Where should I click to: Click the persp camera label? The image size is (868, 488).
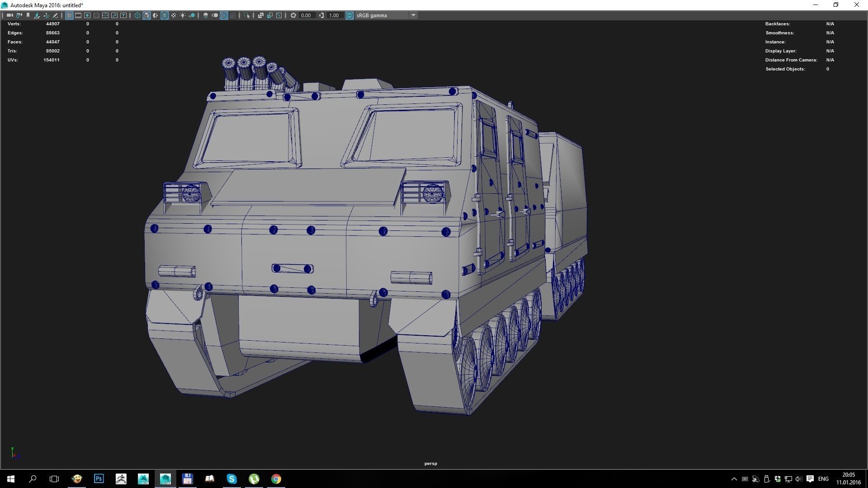[x=430, y=463]
